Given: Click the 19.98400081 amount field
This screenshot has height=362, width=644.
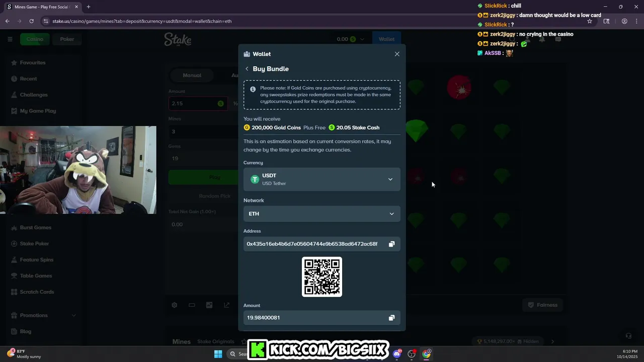Looking at the screenshot, I should coord(322,318).
